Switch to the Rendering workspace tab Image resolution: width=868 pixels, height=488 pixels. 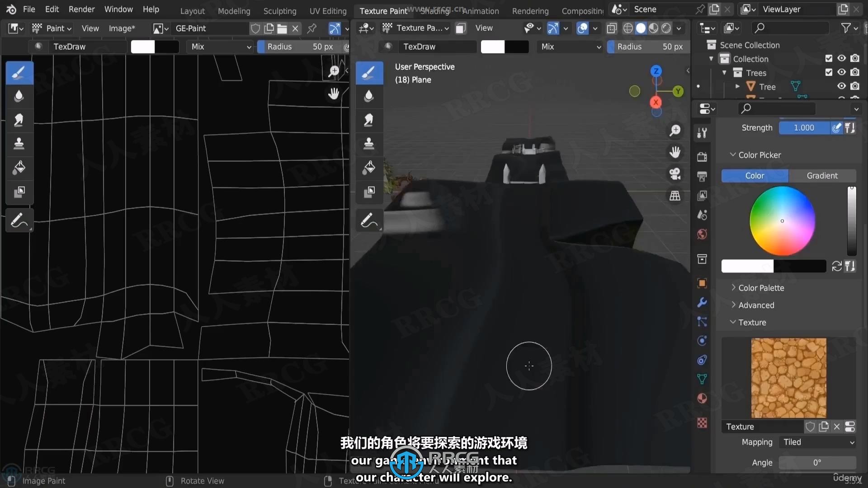point(530,11)
